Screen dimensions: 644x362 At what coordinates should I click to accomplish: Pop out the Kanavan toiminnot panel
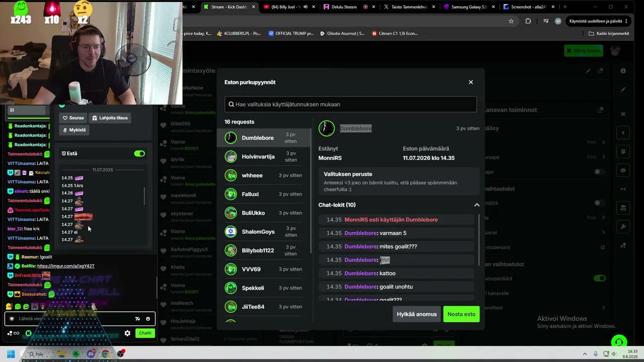(600, 110)
